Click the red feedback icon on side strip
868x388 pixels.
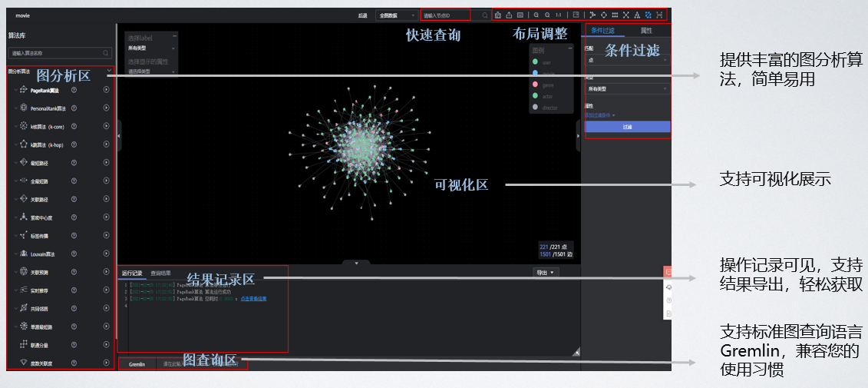(x=668, y=272)
